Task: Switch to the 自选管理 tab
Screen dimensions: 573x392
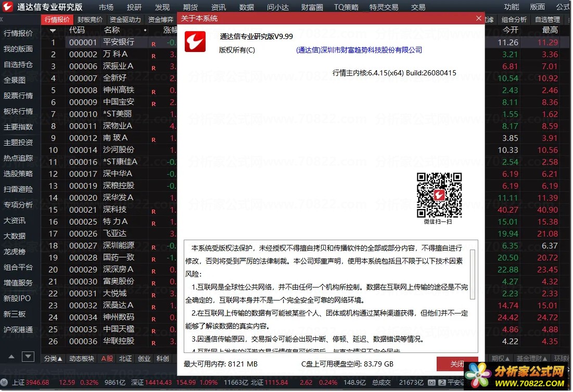Action: 547,19
